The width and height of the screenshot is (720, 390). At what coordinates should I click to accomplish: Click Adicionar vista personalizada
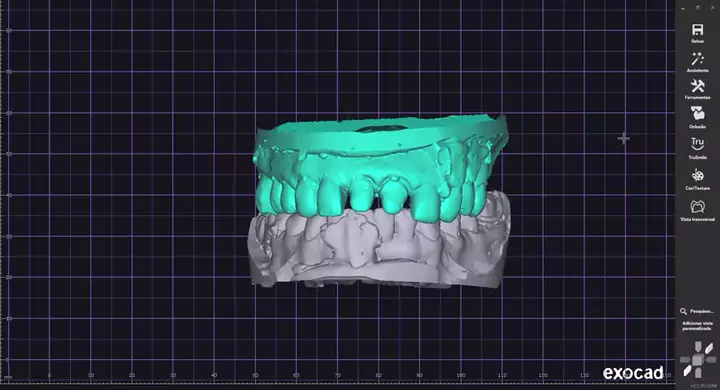[698, 326]
